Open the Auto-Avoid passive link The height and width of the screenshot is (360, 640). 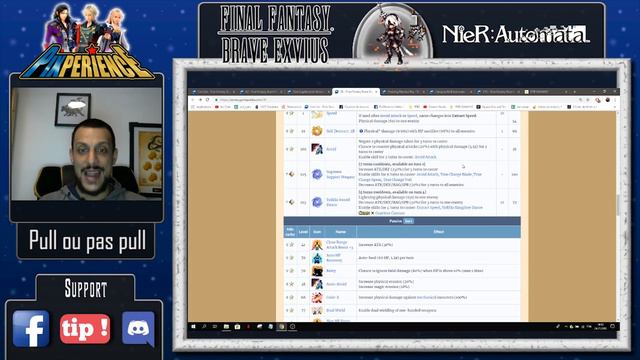(x=336, y=284)
